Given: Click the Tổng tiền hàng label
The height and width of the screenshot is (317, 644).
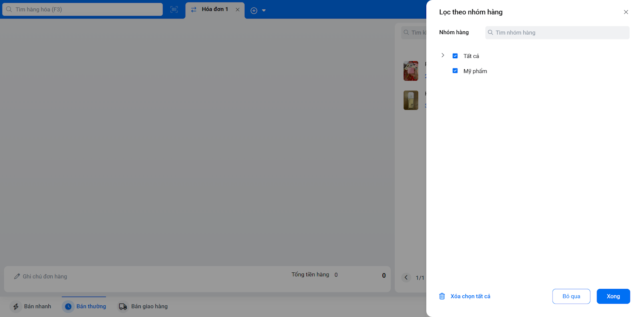Looking at the screenshot, I should point(310,274).
